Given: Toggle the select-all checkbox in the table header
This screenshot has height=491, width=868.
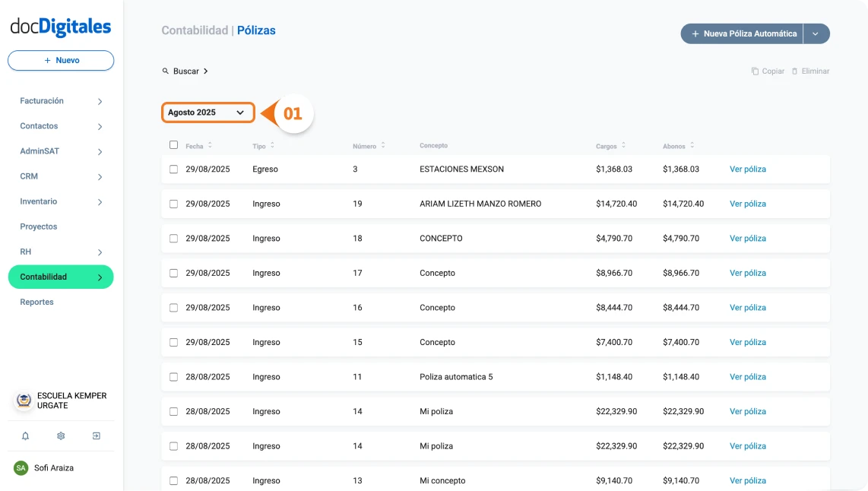Looking at the screenshot, I should [174, 144].
